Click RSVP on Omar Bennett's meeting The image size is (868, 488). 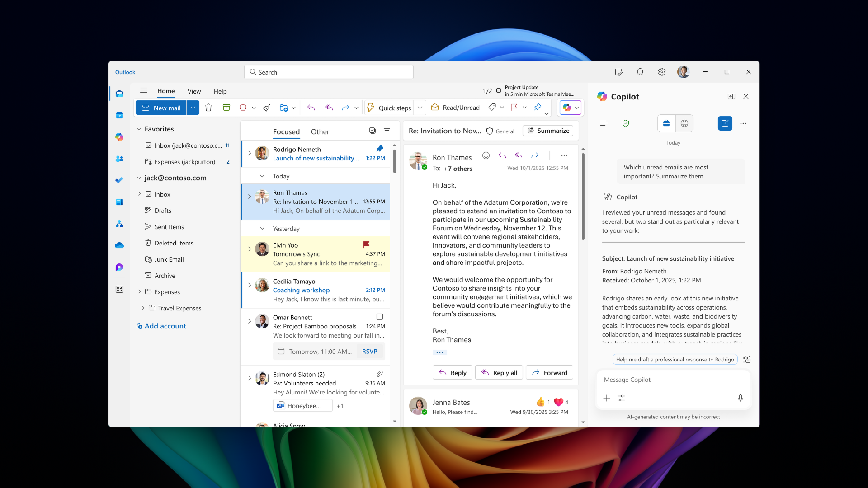(370, 351)
